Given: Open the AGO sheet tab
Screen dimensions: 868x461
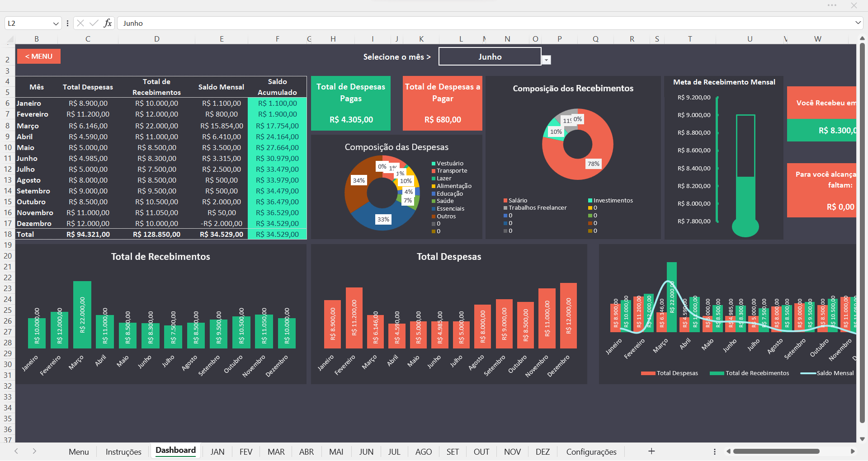Looking at the screenshot, I should 424,452.
